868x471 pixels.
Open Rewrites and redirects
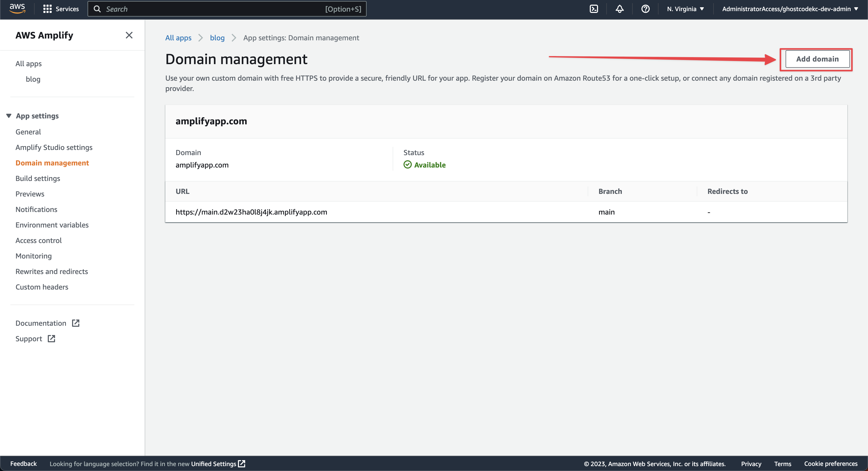point(52,271)
